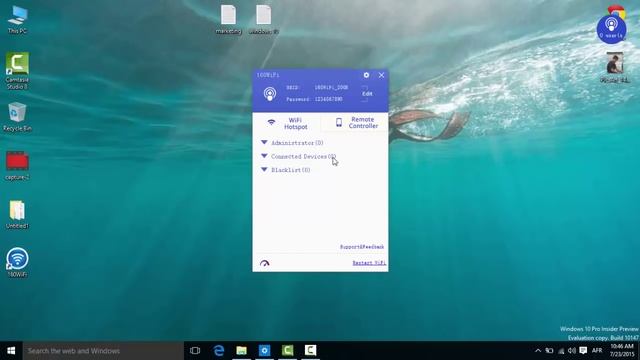The height and width of the screenshot is (360, 640).
Task: Open Task View on the taskbar
Action: [x=195, y=351]
